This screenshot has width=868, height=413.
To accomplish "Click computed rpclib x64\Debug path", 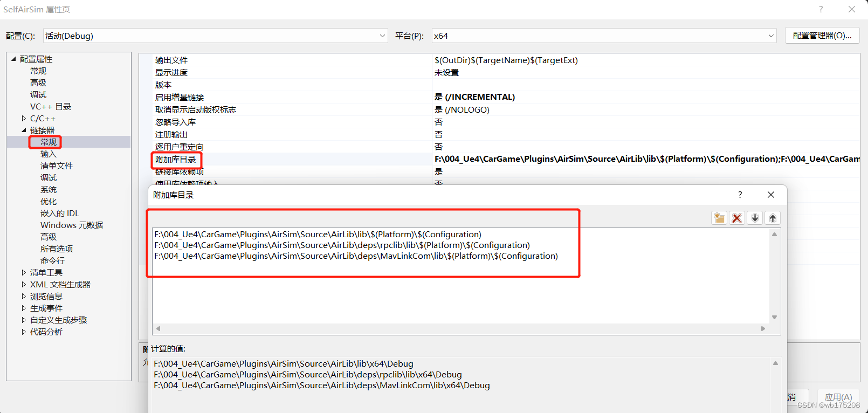I will pyautogui.click(x=308, y=374).
